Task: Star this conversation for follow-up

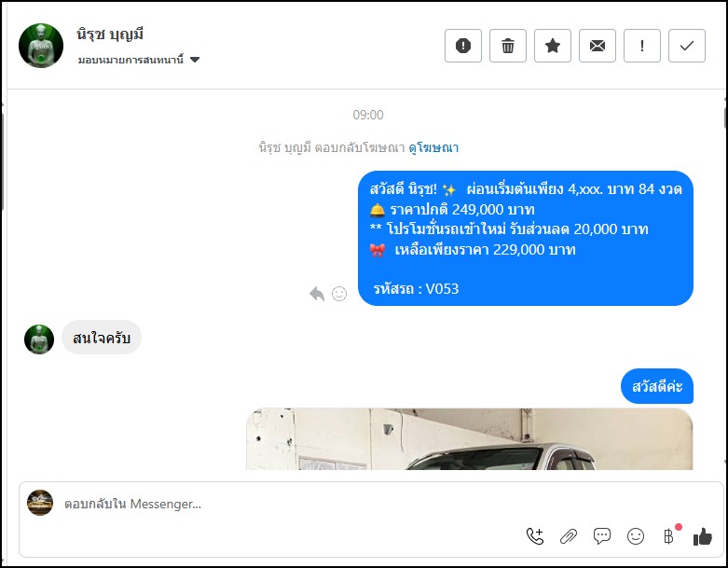Action: coord(553,46)
